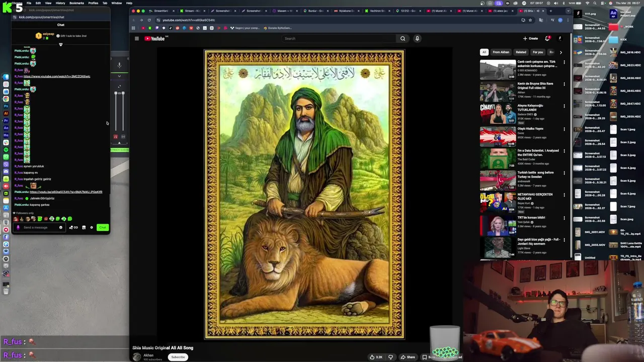Screen dimensions: 644x362
Task: Open Akhan channel avatar under video
Action: [x=137, y=357]
